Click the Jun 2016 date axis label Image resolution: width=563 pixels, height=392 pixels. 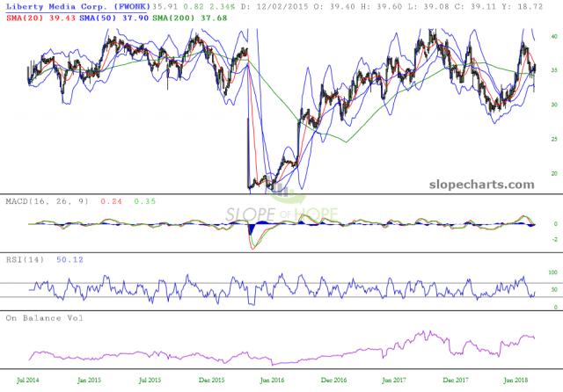coord(272,381)
